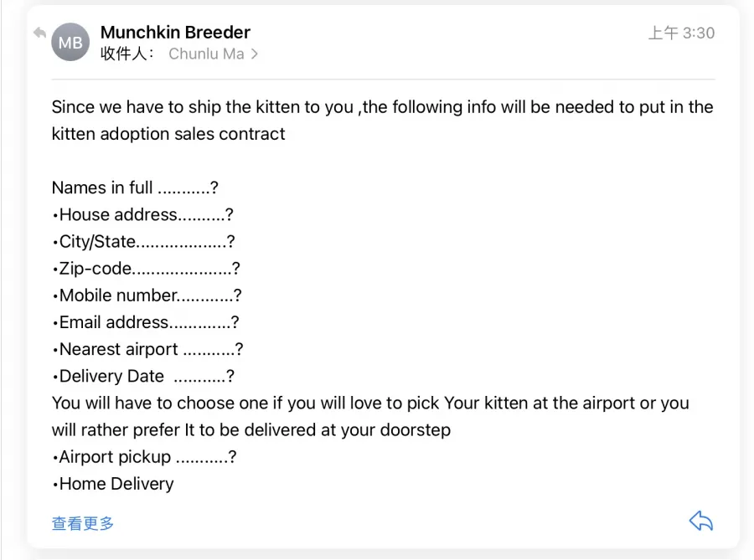
Task: Select the 'Email address' line
Action: (x=145, y=321)
